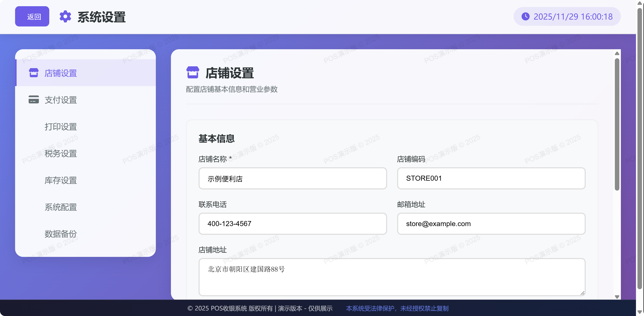The width and height of the screenshot is (644, 316).
Task: Go to 系统配置
Action: [61, 207]
